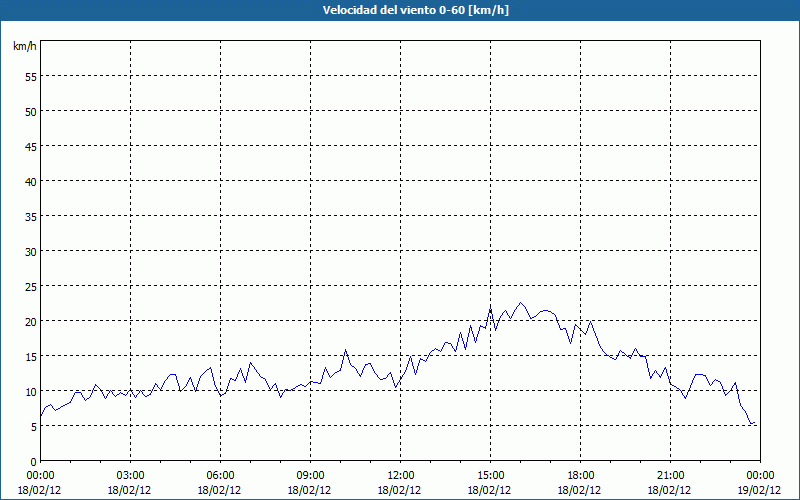
Task: Click the '21:00' time axis label
Action: click(x=670, y=476)
